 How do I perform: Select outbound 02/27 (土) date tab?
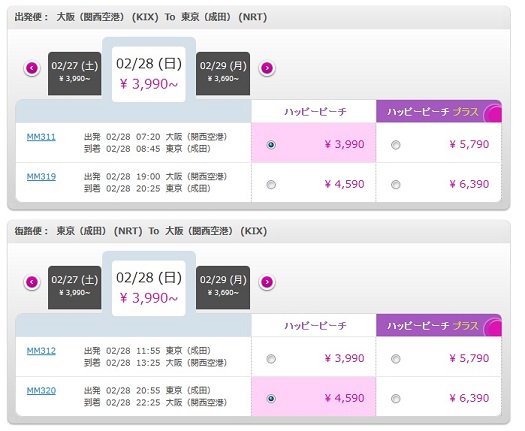click(x=75, y=74)
